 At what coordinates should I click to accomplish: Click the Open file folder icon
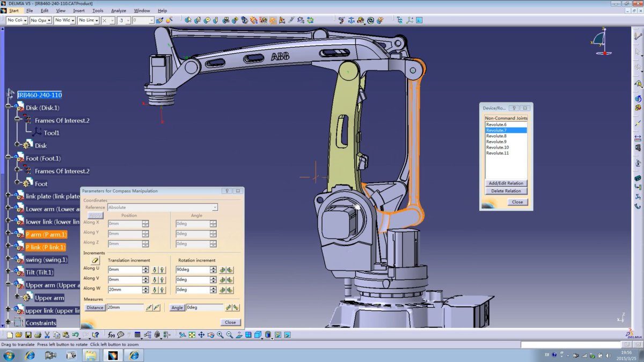point(19,335)
